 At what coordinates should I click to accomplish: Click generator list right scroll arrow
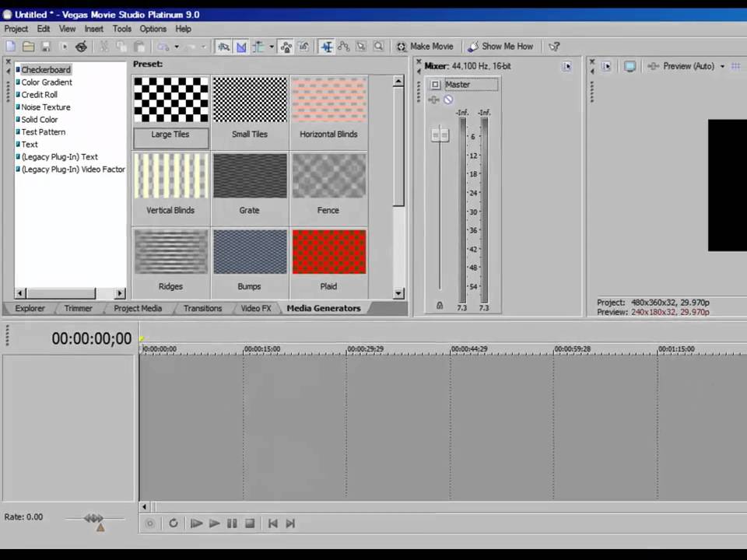[120, 293]
